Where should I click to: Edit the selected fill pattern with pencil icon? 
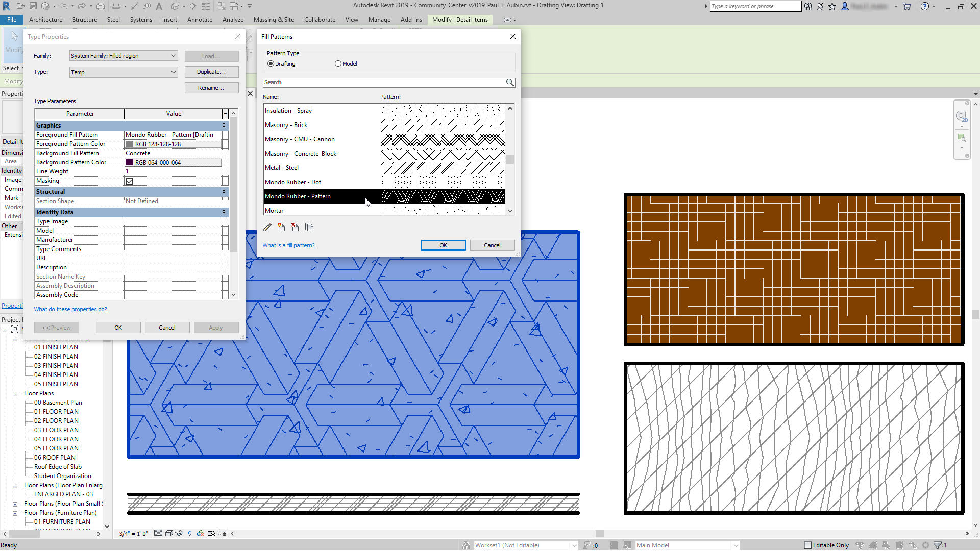(267, 227)
